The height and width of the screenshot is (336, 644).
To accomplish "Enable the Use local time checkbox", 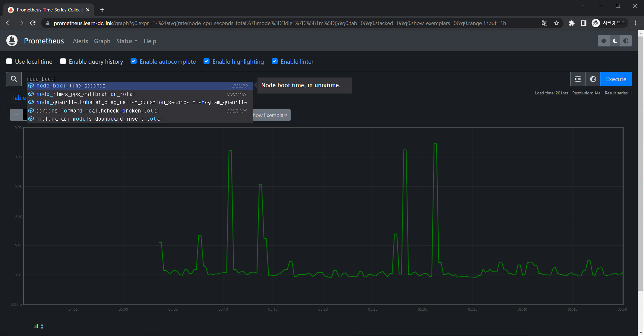I will tap(9, 61).
